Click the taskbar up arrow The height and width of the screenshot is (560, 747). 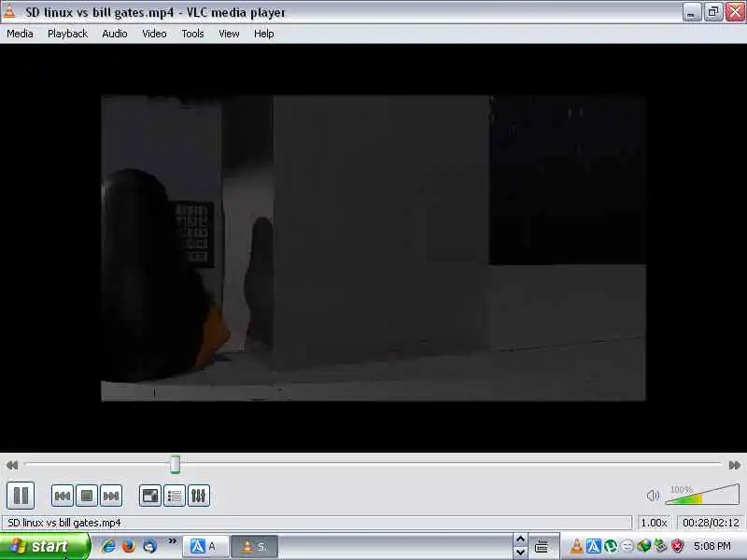[x=520, y=539]
